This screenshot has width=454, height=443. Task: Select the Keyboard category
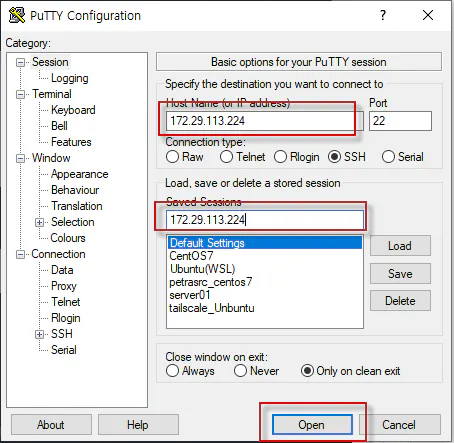pos(73,110)
